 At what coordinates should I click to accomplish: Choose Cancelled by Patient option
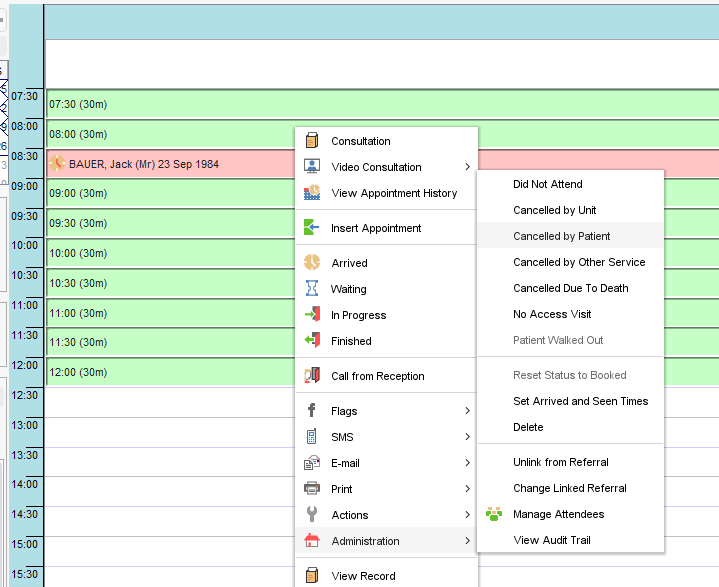[x=570, y=236]
